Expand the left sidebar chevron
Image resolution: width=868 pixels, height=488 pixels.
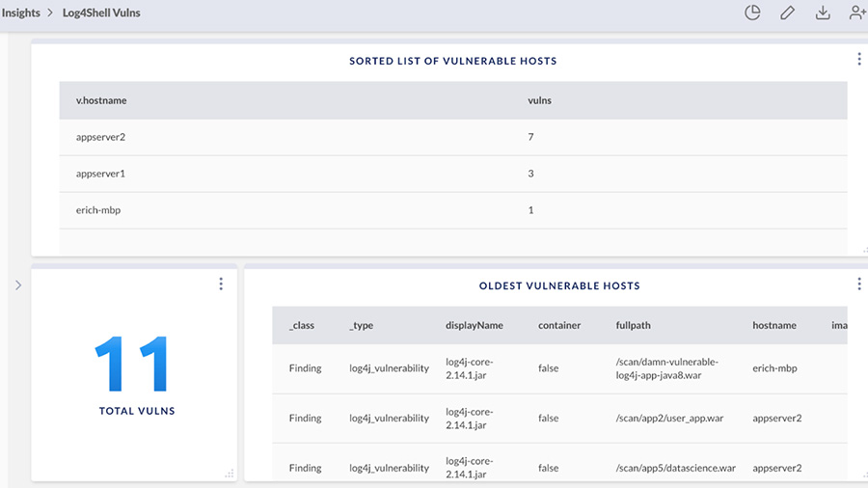pos(17,285)
